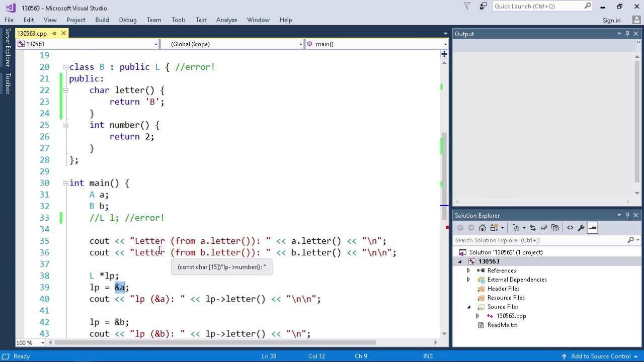This screenshot has width=644, height=362.
Task: Toggle pin on the 130563.cpp tab
Action: click(54, 33)
